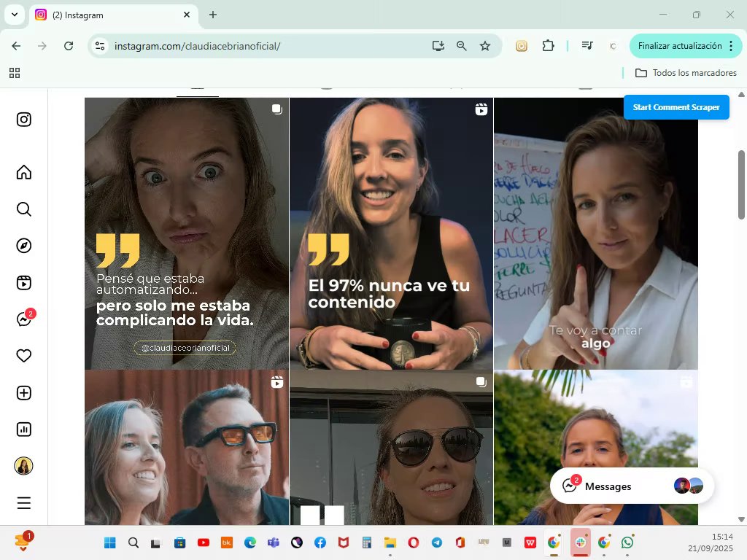Open a new browser tab
This screenshot has height=560, width=747.
click(x=213, y=15)
